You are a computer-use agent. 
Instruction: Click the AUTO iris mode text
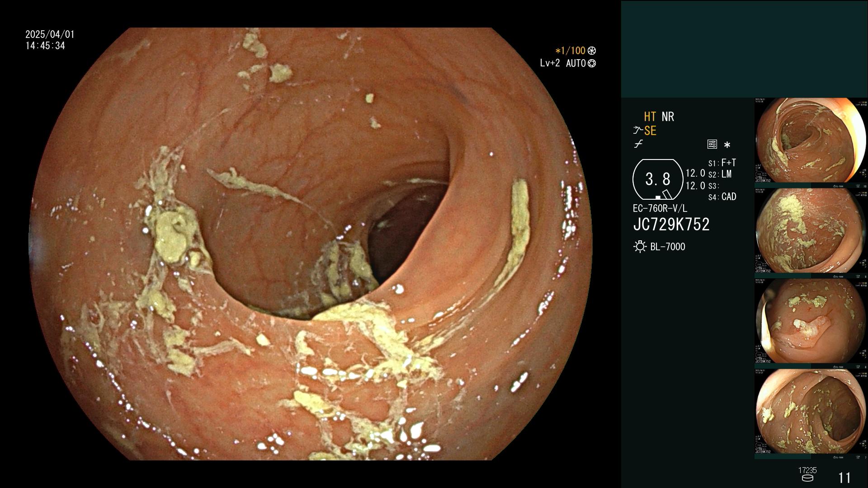coord(576,64)
